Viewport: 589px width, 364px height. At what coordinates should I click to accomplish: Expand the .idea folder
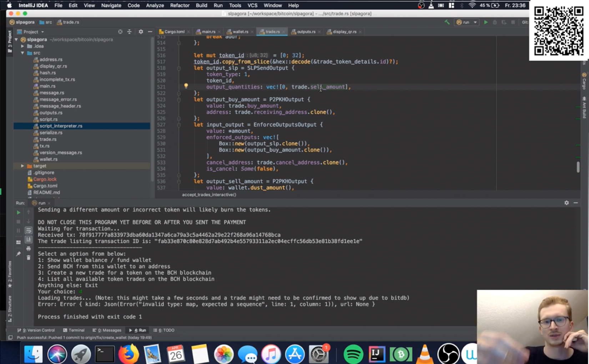[x=22, y=46]
